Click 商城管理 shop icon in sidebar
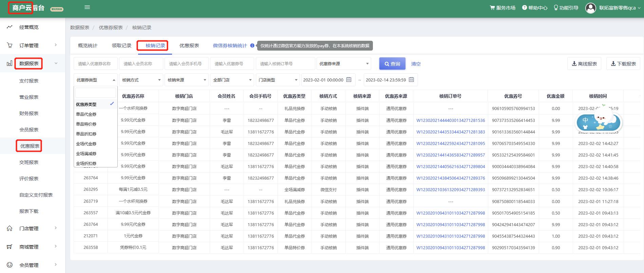 click(x=10, y=247)
